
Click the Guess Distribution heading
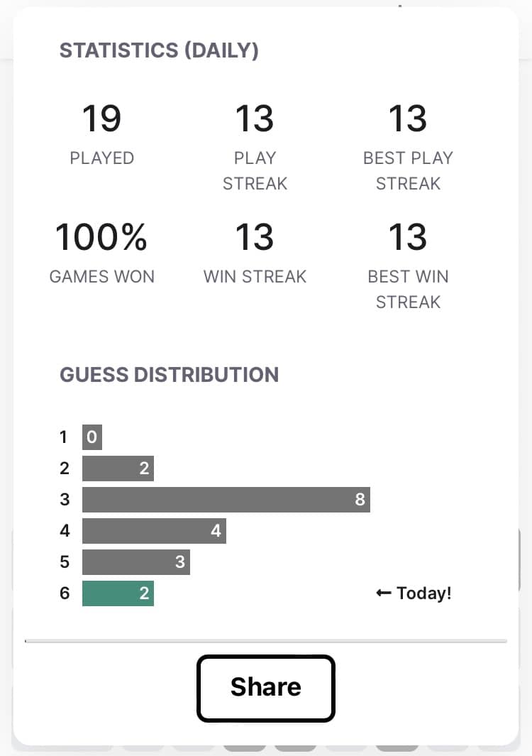(169, 375)
